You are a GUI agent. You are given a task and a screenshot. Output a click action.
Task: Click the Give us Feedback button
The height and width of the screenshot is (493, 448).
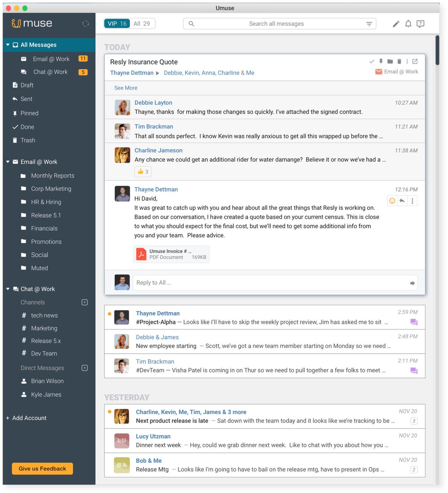pyautogui.click(x=42, y=468)
